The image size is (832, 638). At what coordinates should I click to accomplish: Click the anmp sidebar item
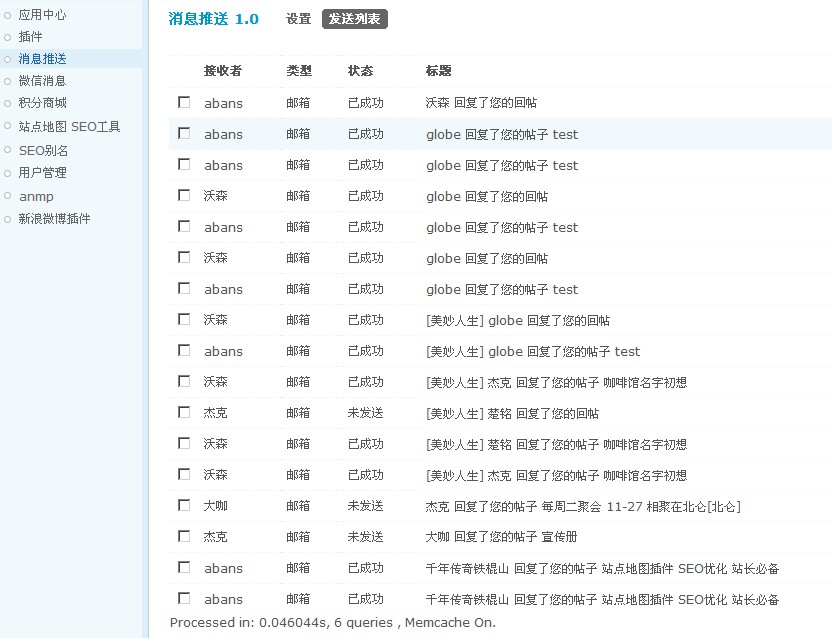(x=36, y=197)
